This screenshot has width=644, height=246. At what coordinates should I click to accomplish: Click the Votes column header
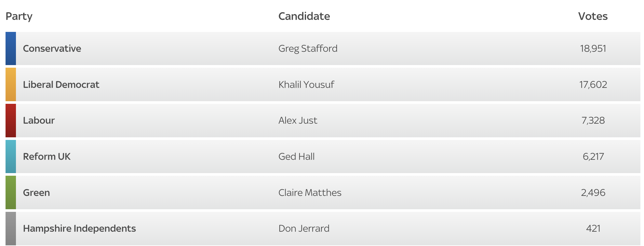point(593,16)
